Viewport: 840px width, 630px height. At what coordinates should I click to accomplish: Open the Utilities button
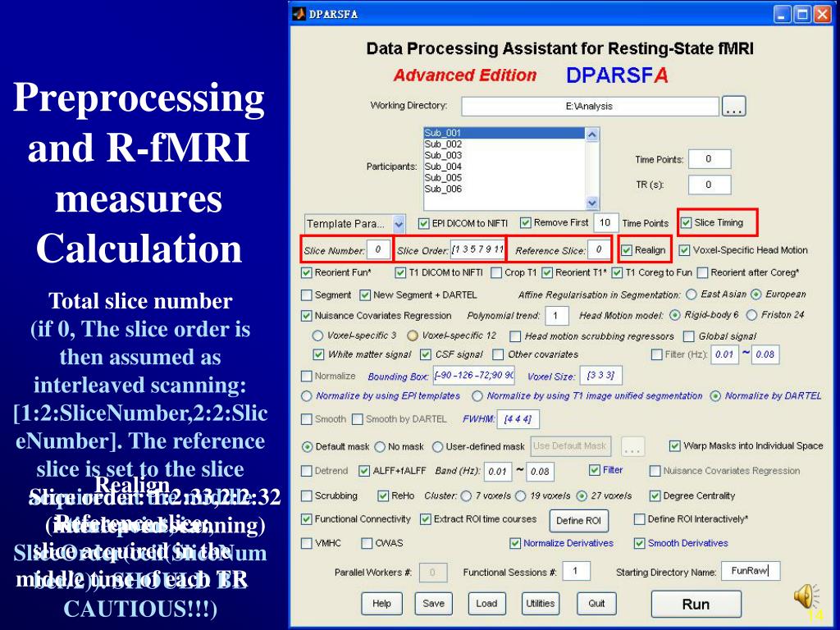coord(540,604)
